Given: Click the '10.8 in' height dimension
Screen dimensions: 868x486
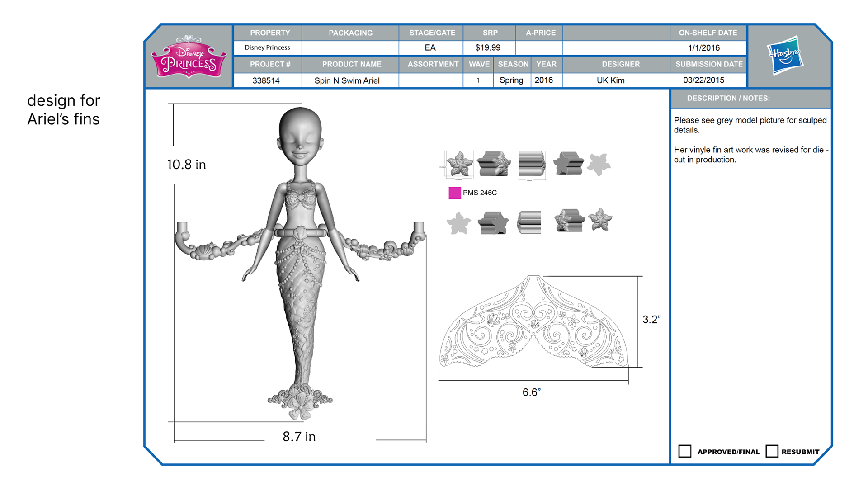Looking at the screenshot, I should pos(186,165).
